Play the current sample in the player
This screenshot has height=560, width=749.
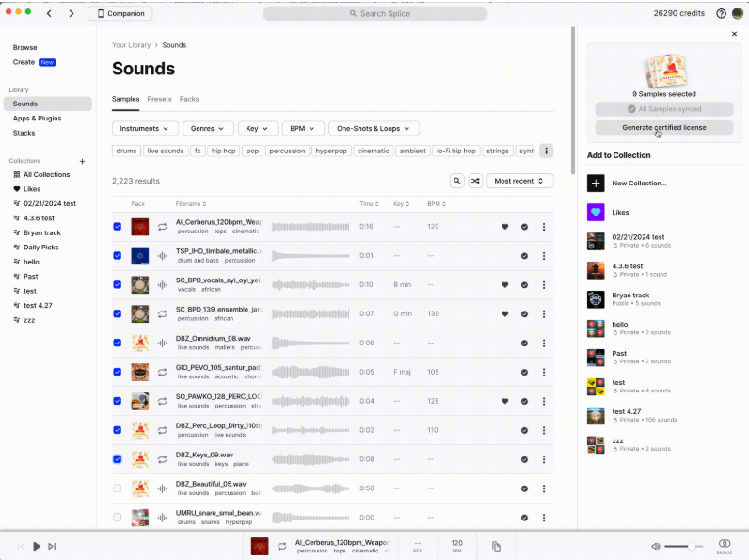click(37, 546)
